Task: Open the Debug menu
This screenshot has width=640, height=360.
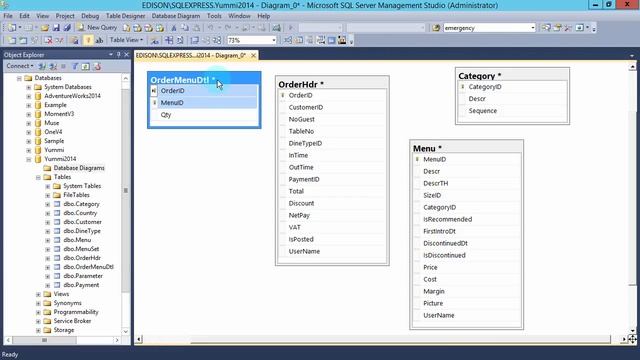Action: coord(90,16)
